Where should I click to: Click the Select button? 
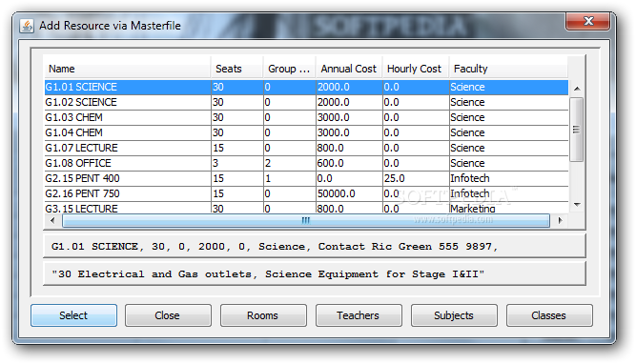[x=73, y=315]
